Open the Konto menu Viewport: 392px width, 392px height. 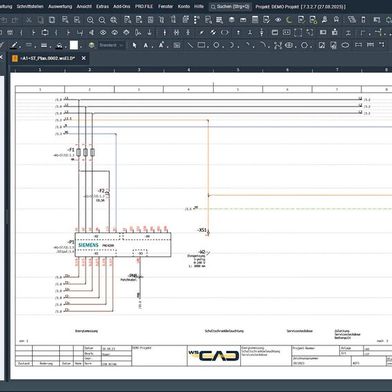(184, 6)
